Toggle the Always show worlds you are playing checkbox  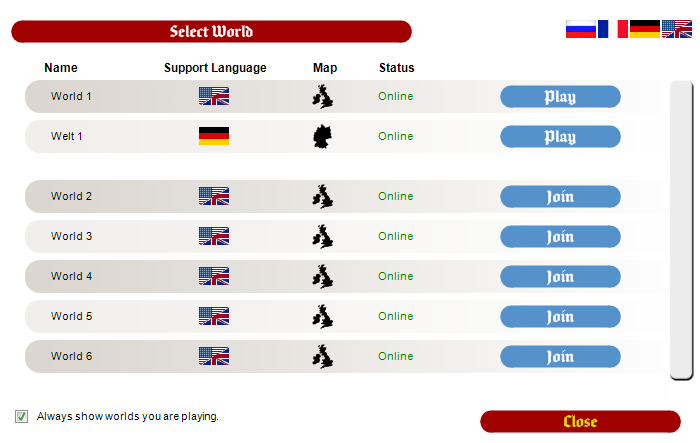[x=21, y=417]
